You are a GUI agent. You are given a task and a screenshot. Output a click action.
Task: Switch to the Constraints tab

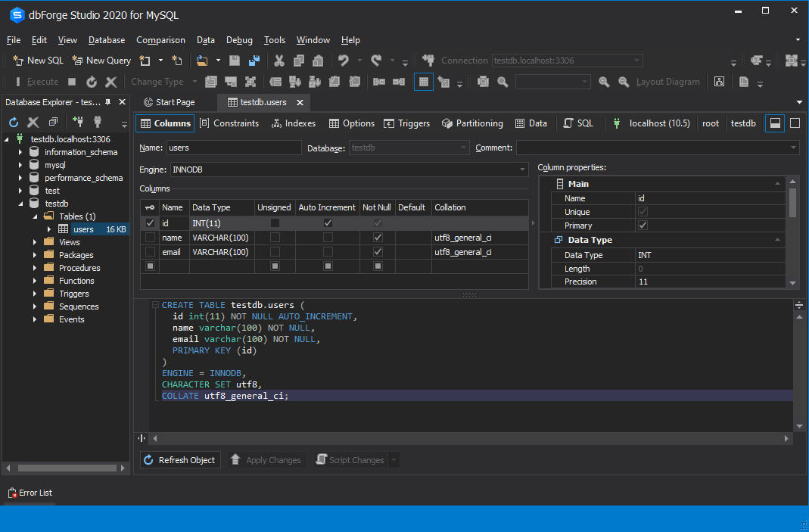[229, 123]
